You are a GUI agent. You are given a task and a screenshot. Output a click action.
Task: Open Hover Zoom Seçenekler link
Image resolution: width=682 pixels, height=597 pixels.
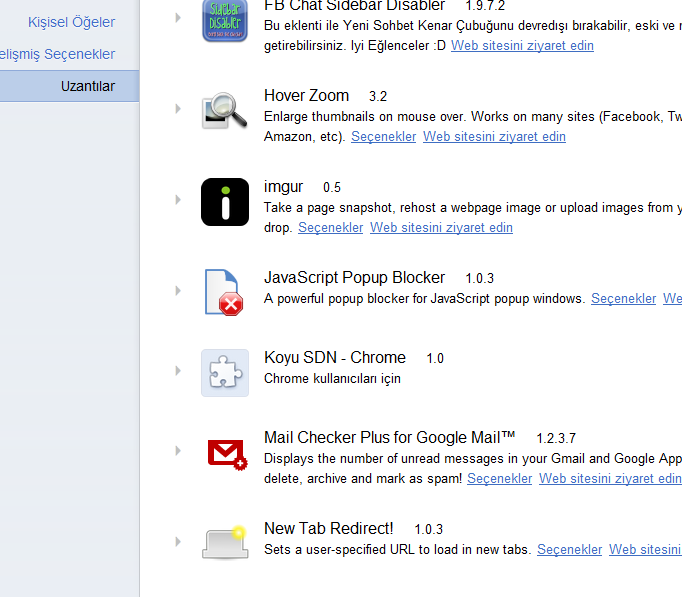[383, 137]
